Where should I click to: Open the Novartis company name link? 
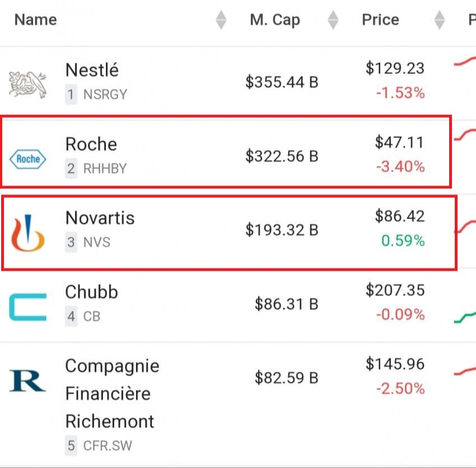100,217
